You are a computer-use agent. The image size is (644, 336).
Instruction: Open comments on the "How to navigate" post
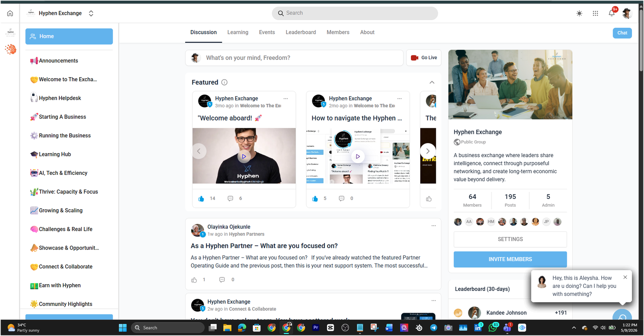tap(341, 199)
